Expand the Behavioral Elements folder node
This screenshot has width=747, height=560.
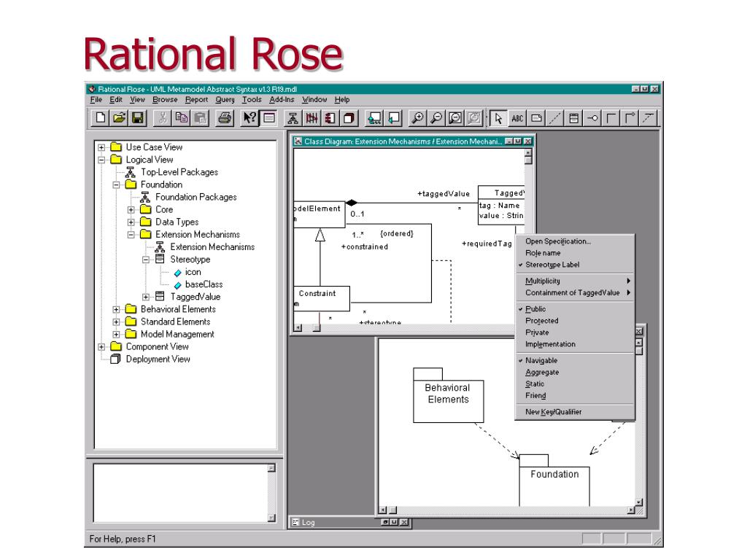[x=116, y=309]
